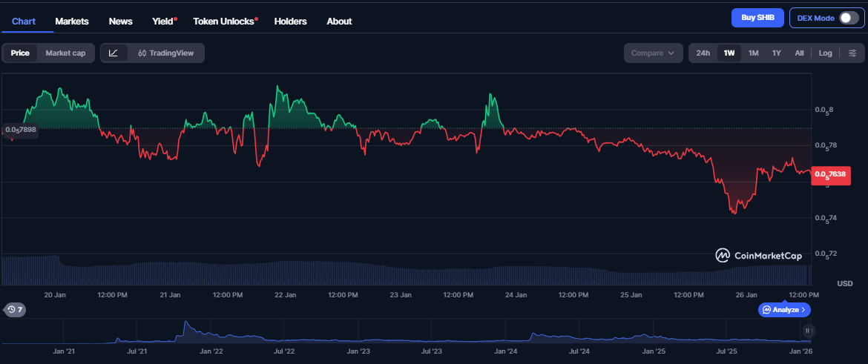Go to the Token Unlocks tab
Screen dimensions: 868x364
224,21
